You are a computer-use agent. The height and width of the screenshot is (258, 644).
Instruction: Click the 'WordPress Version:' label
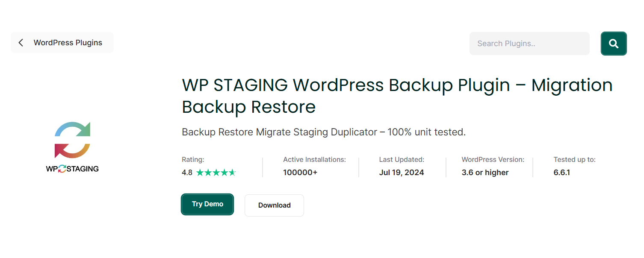[x=493, y=159]
